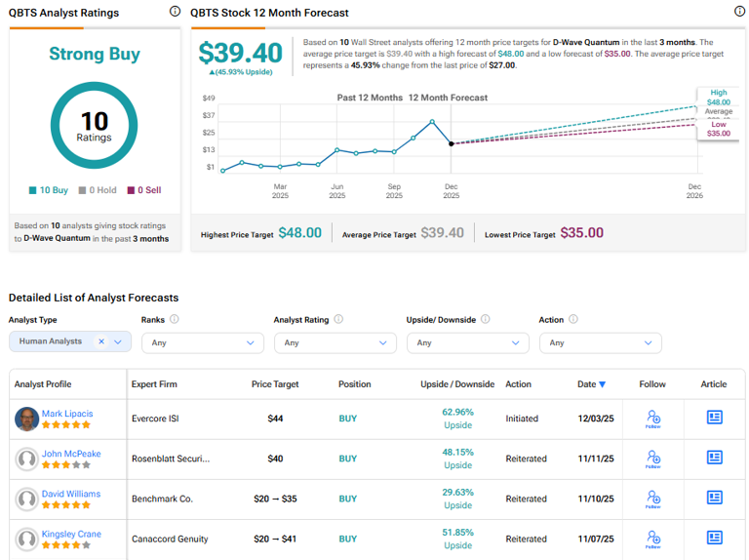The height and width of the screenshot is (560, 749).
Task: Open the Analyst Rating dropdown
Action: tap(335, 342)
